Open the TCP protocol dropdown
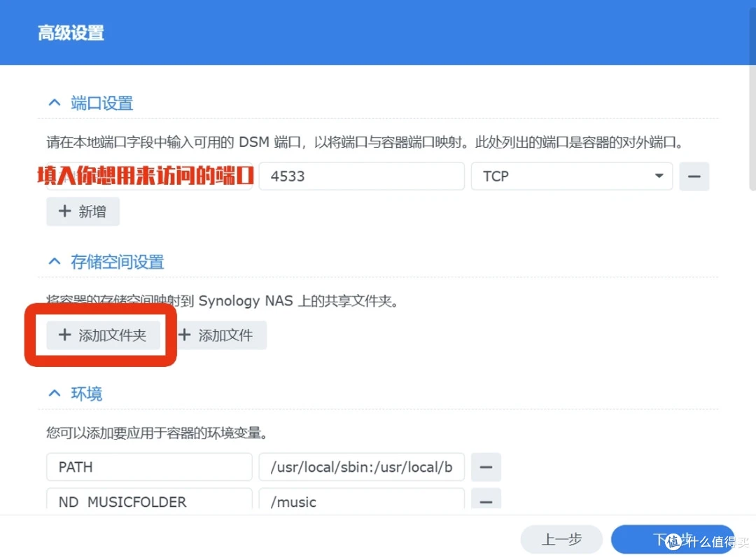This screenshot has width=756, height=558. pos(571,176)
